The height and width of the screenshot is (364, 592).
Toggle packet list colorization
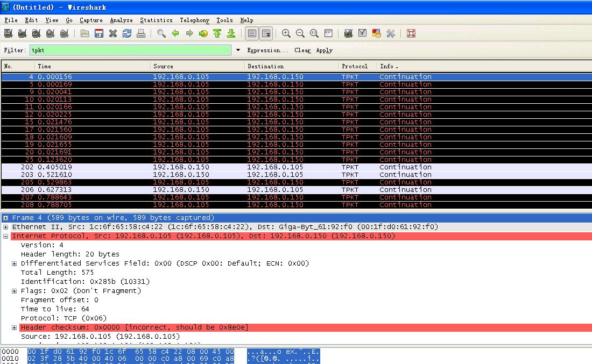click(x=252, y=33)
